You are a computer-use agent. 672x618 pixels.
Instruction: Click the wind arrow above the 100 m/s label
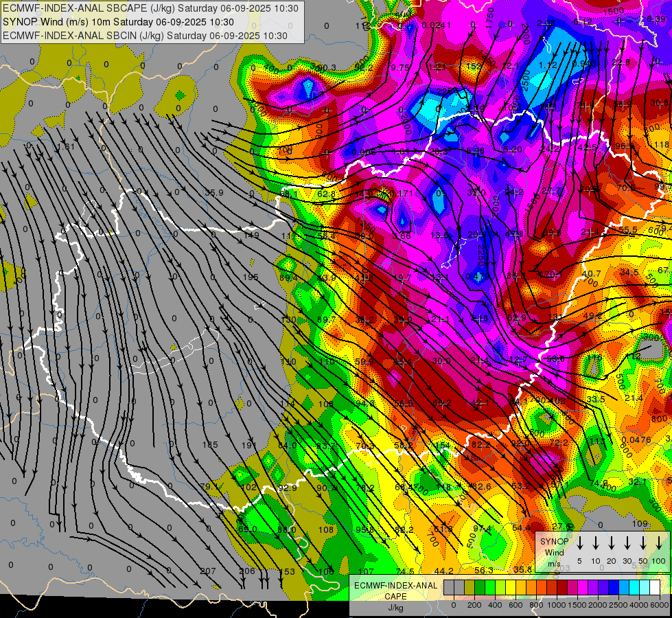(659, 543)
